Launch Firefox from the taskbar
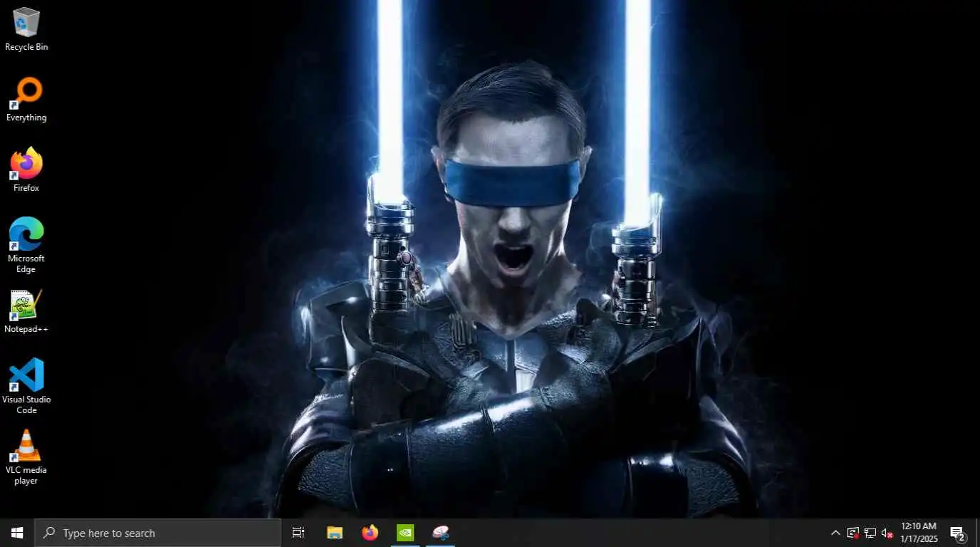The width and height of the screenshot is (980, 547). click(x=370, y=533)
